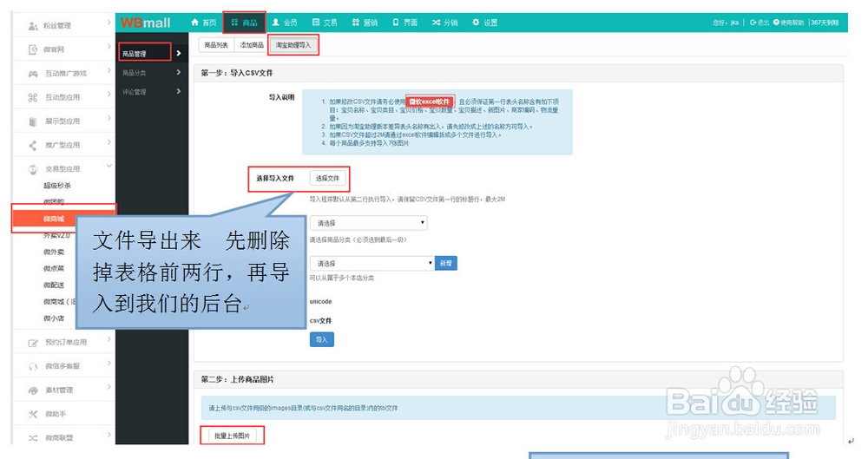868x459 pixels.
Task: Click the 第一步：导入CSV文件 heading
Action: pyautogui.click(x=237, y=73)
